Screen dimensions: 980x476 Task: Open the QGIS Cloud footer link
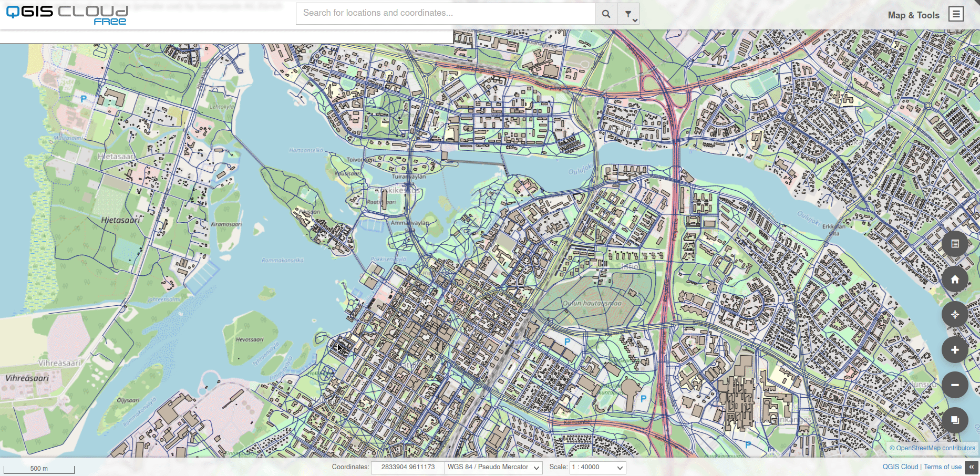(900, 467)
